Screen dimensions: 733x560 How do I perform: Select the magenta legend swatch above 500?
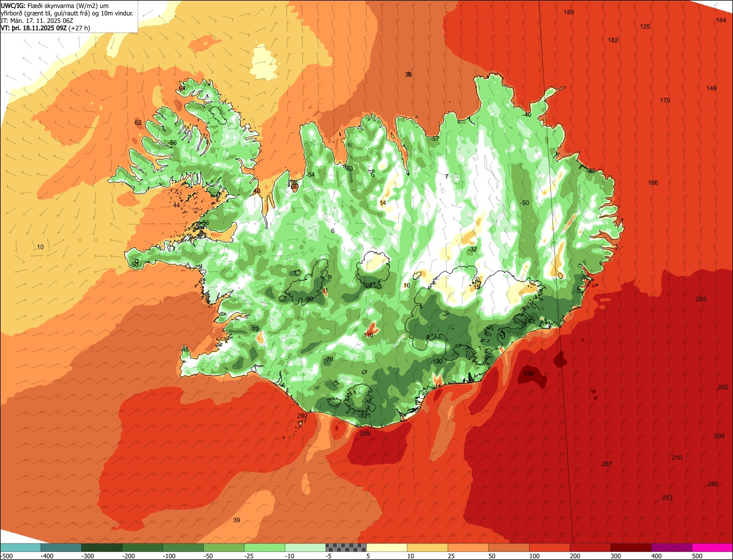[x=712, y=547]
